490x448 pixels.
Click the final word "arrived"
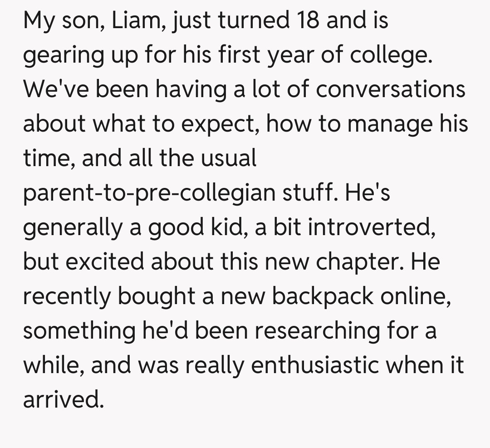tap(60, 399)
